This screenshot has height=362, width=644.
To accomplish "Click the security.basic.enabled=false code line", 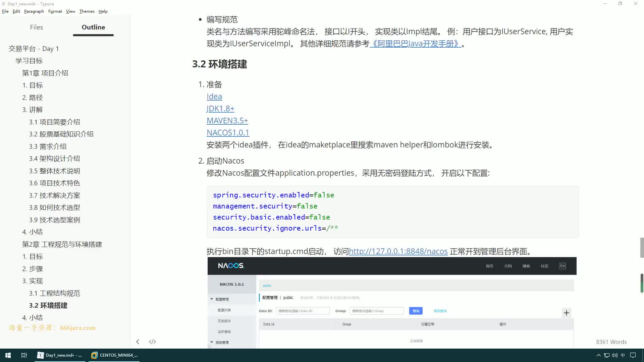I will (x=271, y=217).
